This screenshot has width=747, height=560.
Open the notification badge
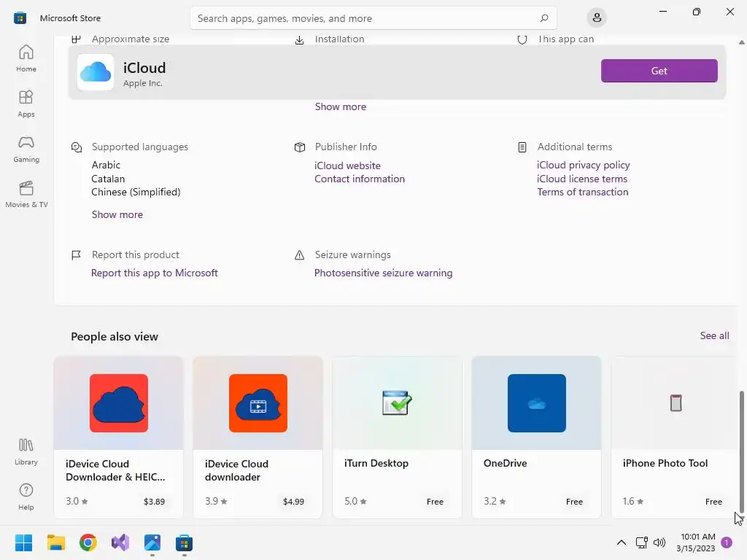pos(727,542)
